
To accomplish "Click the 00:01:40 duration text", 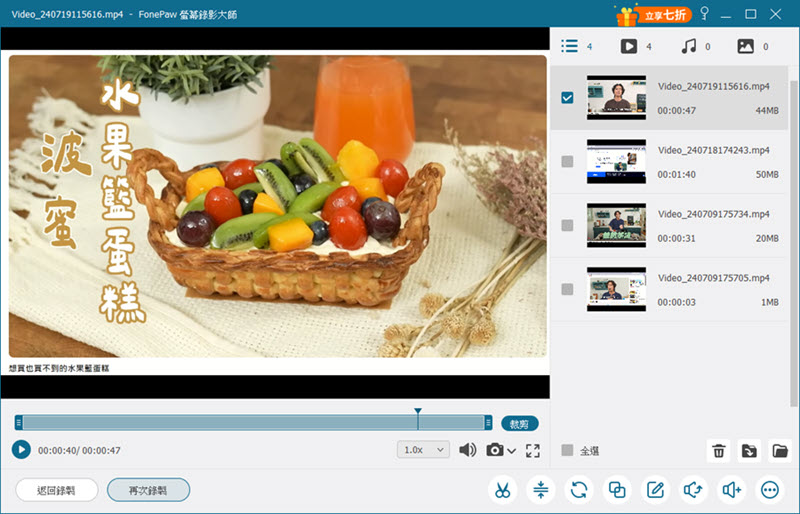I will pos(676,175).
